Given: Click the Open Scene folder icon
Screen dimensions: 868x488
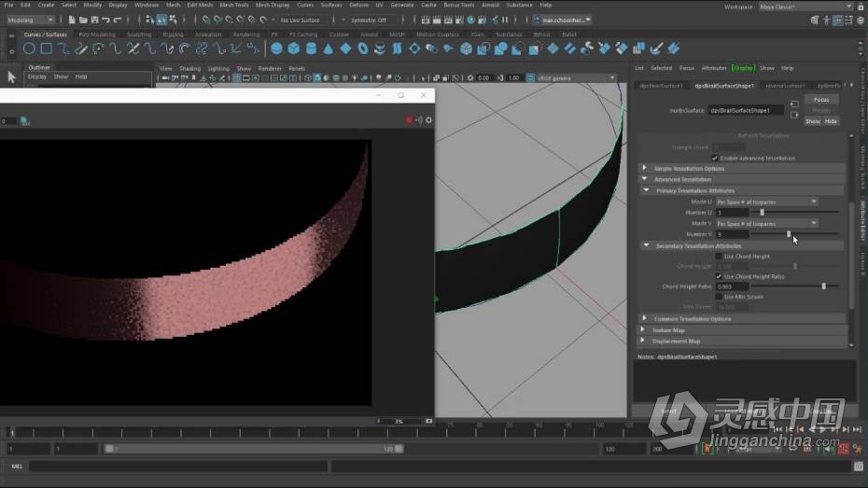Looking at the screenshot, I should click(x=83, y=20).
